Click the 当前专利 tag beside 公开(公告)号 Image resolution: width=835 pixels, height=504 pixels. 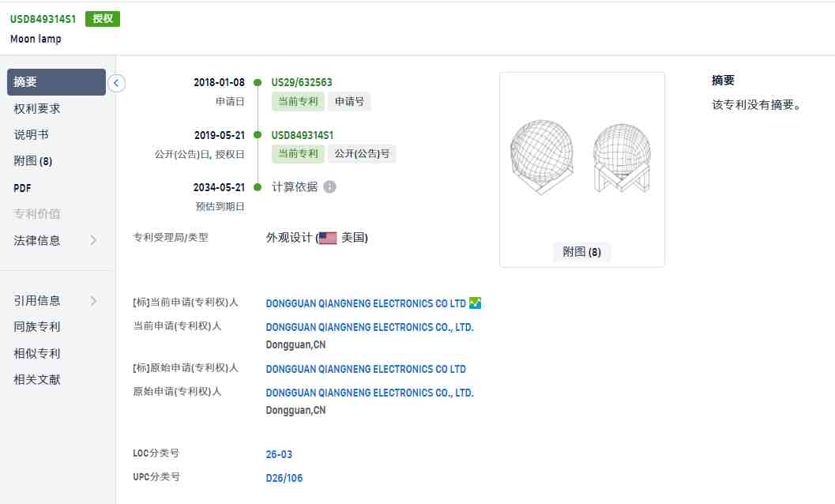coord(298,153)
